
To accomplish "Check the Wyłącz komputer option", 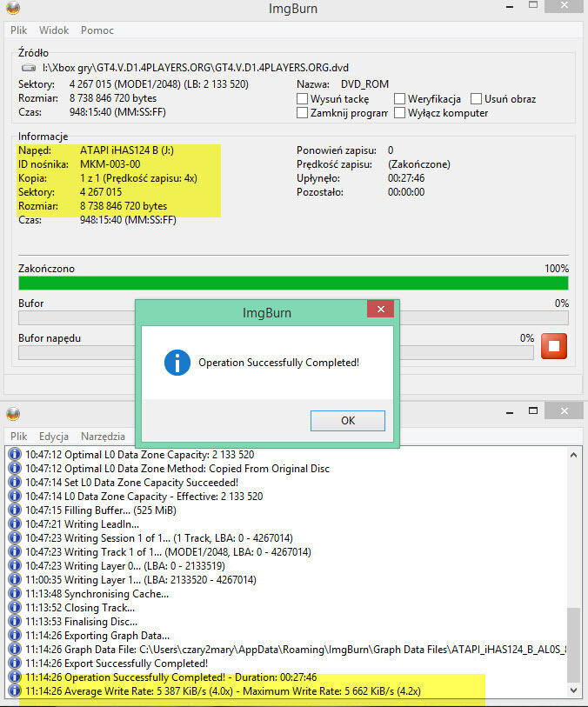I will [399, 113].
